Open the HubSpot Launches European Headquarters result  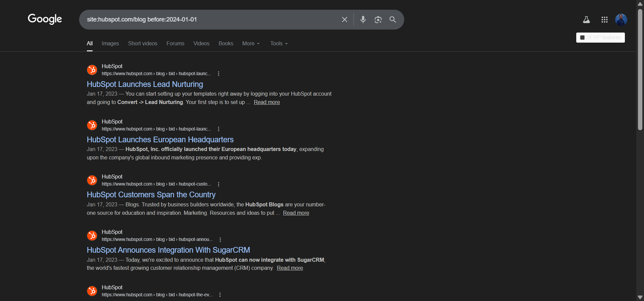160,140
